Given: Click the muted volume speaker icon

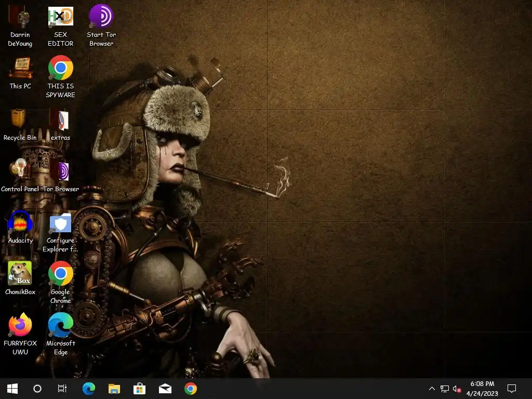Looking at the screenshot, I should coord(457,389).
